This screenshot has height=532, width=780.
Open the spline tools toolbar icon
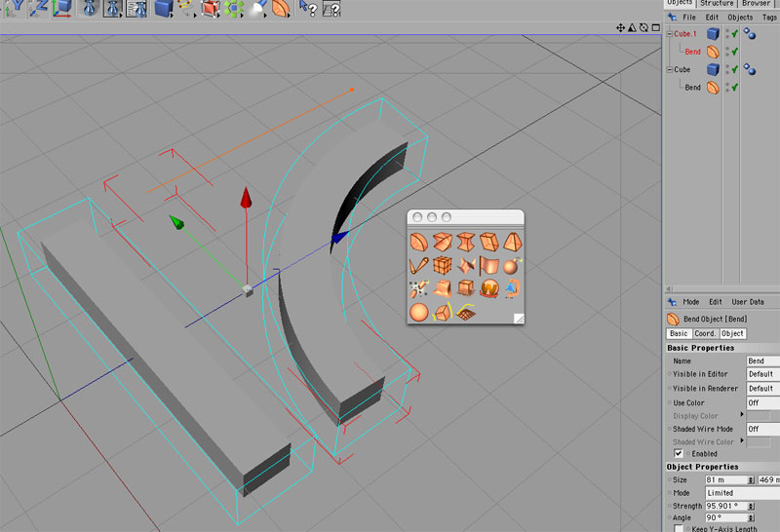pyautogui.click(x=186, y=8)
